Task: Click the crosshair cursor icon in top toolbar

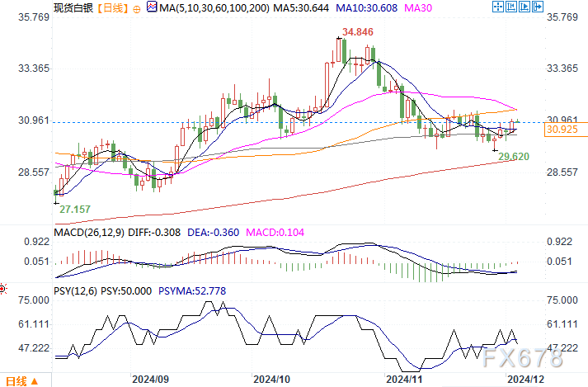Action: pyautogui.click(x=497, y=7)
